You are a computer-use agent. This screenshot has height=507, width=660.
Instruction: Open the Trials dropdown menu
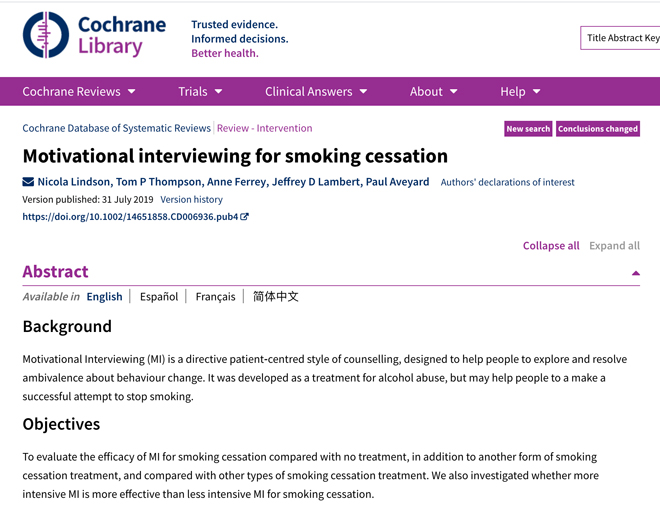[200, 91]
